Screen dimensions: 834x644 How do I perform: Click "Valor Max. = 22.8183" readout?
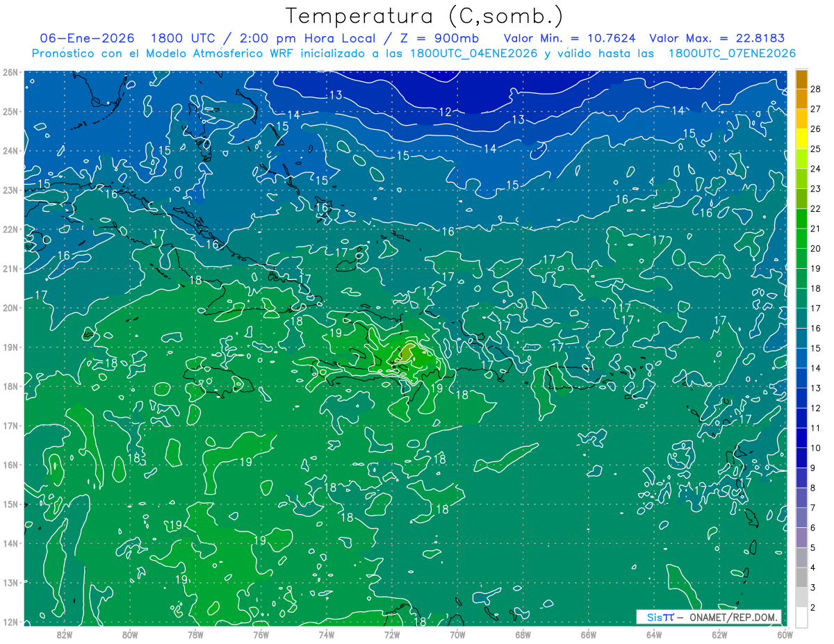[x=718, y=38]
